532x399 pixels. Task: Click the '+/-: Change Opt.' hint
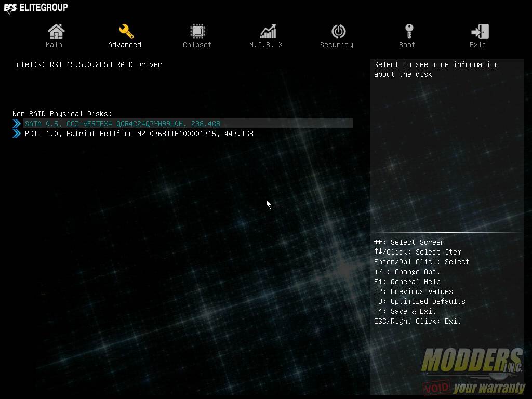[x=407, y=272]
